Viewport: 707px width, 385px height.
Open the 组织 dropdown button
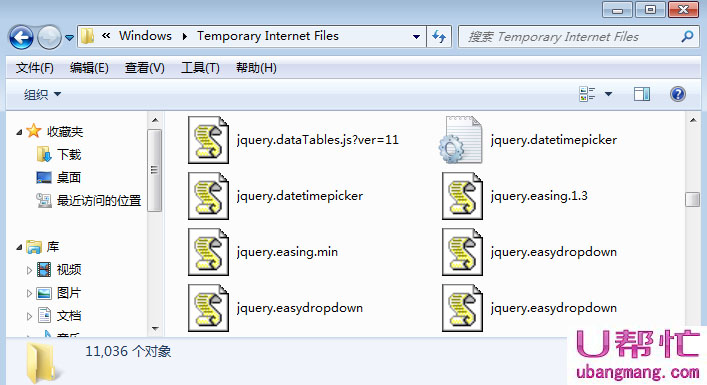[42, 95]
